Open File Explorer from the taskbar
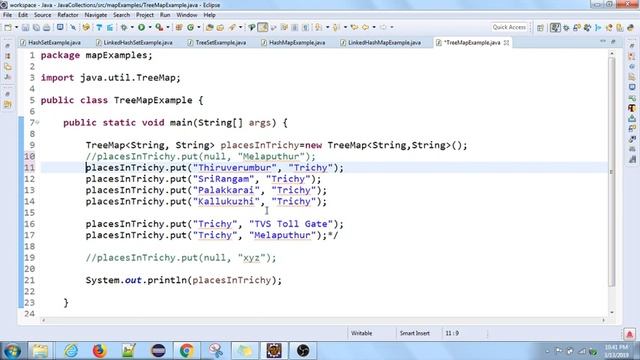This screenshot has height=360, width=640. point(40,351)
